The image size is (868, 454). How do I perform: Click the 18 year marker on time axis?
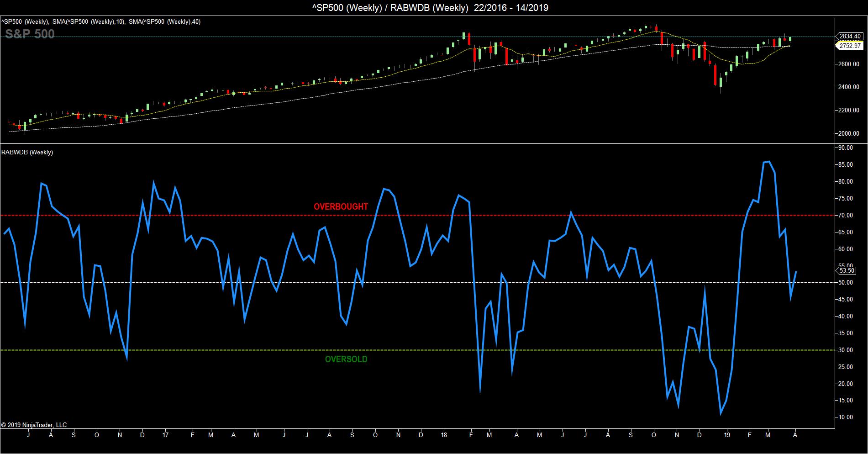coord(444,435)
